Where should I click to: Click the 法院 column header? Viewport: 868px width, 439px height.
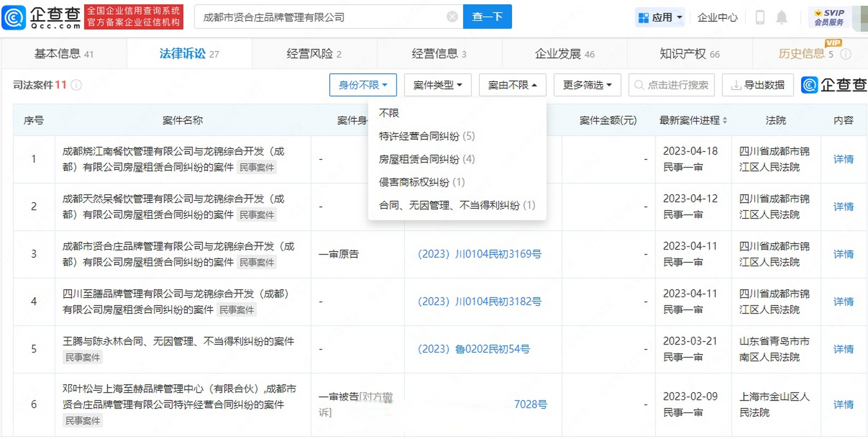click(776, 120)
